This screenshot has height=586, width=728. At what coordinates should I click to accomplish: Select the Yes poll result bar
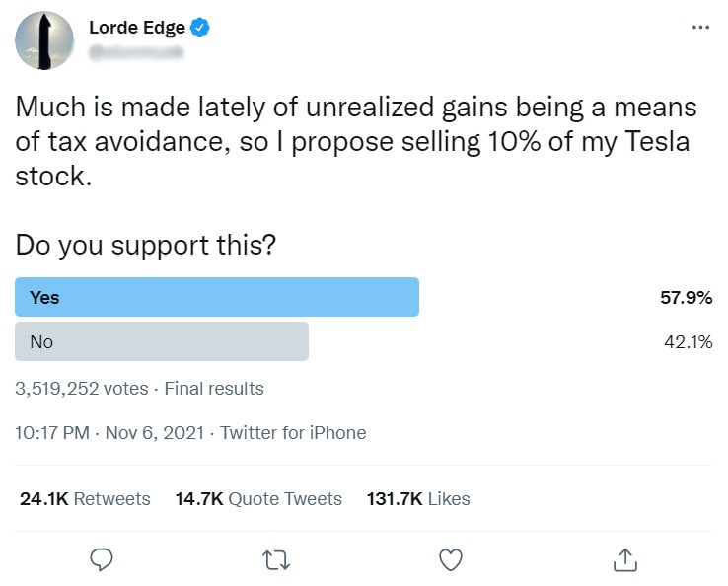[217, 297]
